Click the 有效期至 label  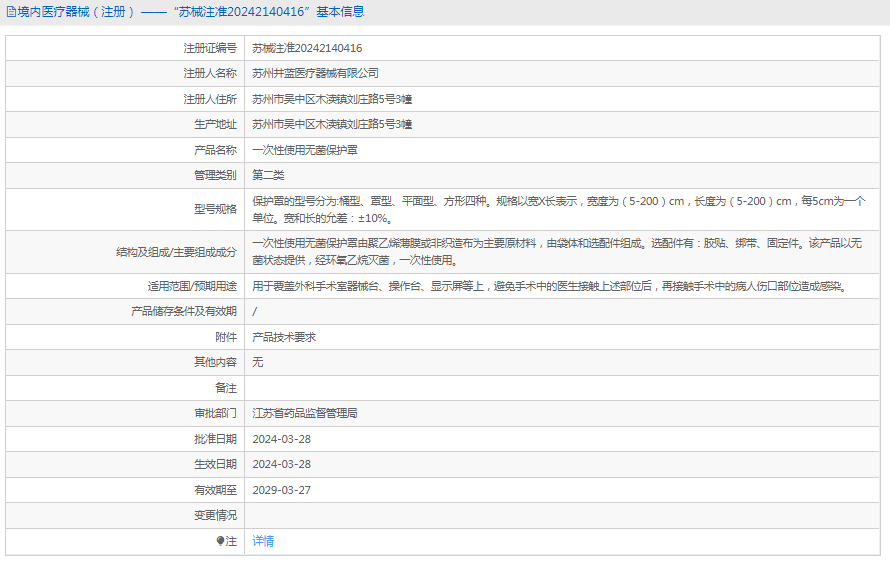click(x=215, y=490)
